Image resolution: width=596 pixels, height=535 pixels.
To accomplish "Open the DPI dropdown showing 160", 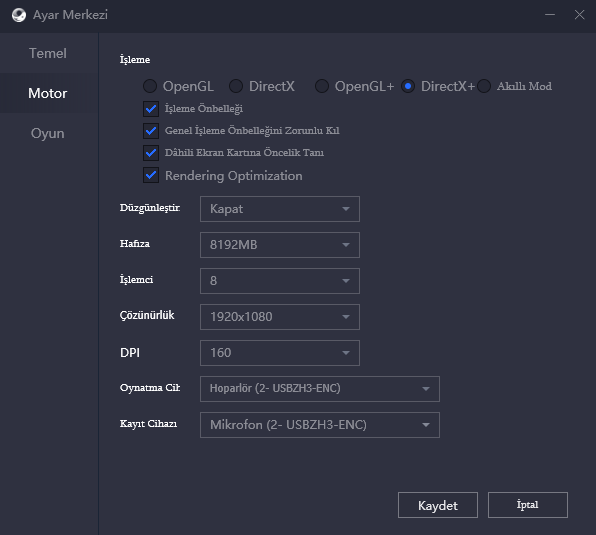I will pos(280,353).
